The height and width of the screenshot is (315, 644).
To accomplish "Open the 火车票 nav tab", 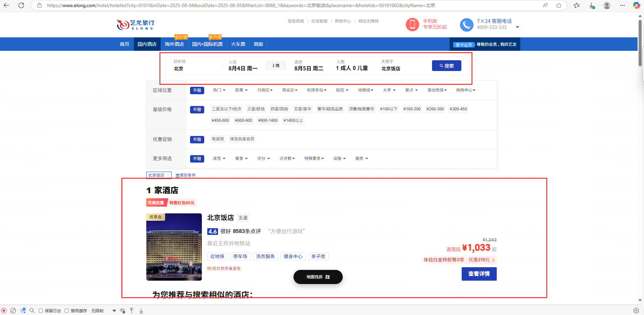I will pos(238,44).
